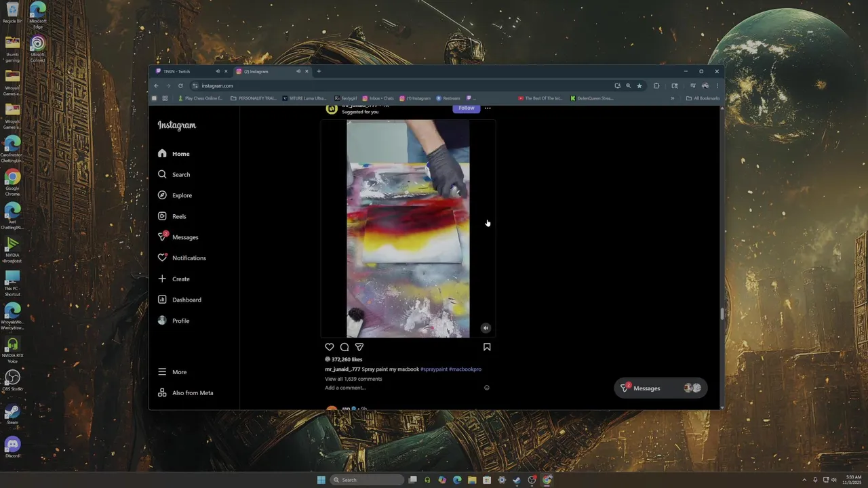Click the Instagram logo
868x488 pixels.
(x=177, y=125)
